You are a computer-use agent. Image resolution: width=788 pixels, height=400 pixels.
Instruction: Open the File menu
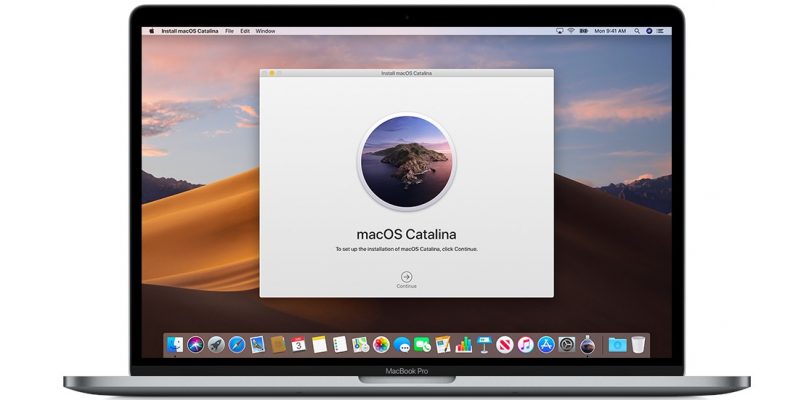228,31
